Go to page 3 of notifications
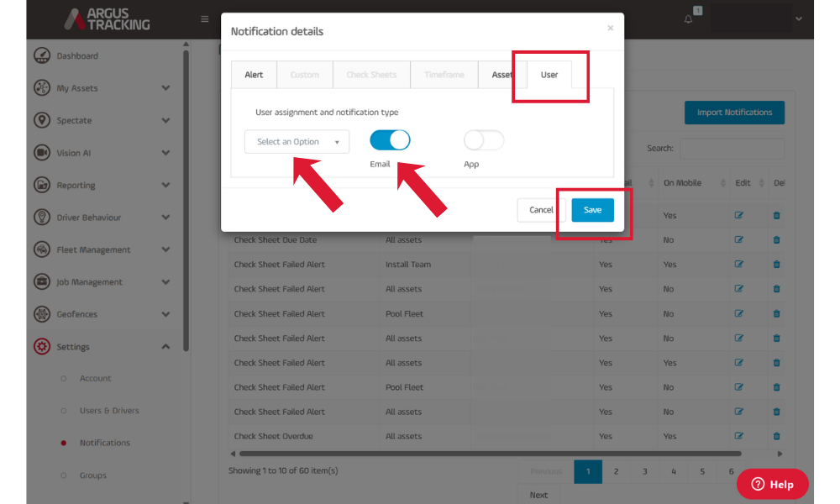The height and width of the screenshot is (504, 840). pyautogui.click(x=645, y=471)
